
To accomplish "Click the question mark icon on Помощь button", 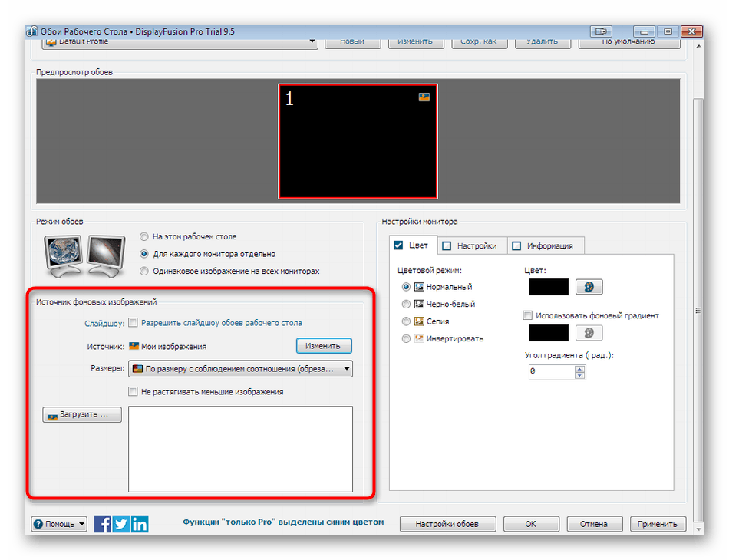I will click(x=38, y=524).
